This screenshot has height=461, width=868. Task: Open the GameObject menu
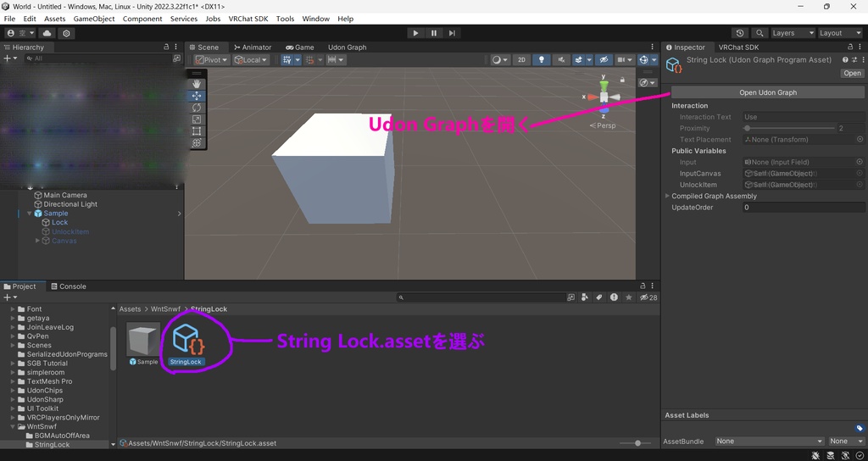pyautogui.click(x=94, y=19)
